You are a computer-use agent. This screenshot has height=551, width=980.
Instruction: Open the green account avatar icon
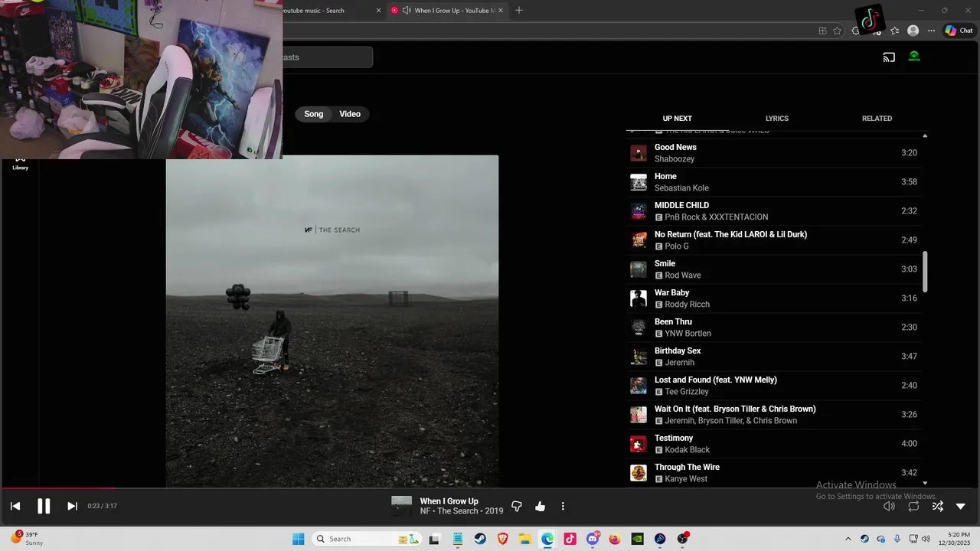click(x=914, y=57)
